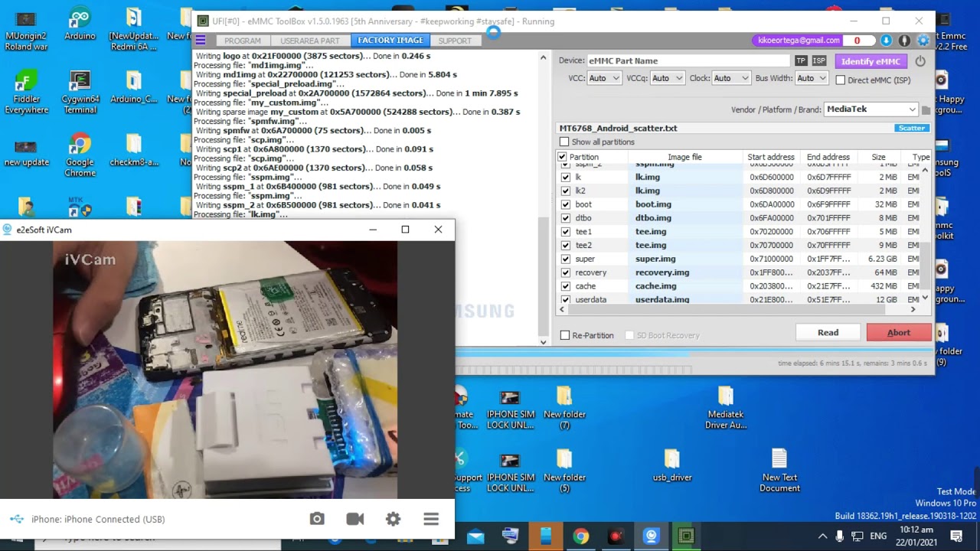Click the power icon next to Identify eMMC
This screenshot has width=980, height=551.
[x=920, y=61]
